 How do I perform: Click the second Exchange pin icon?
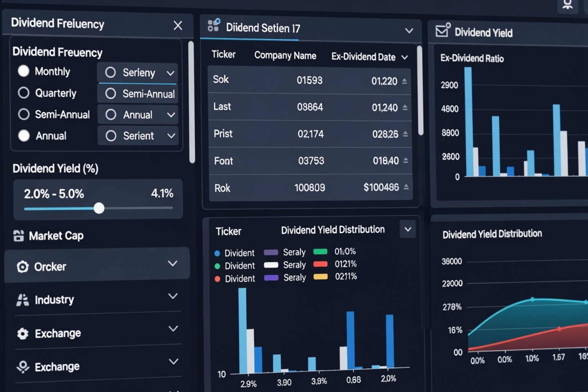pyautogui.click(x=23, y=367)
